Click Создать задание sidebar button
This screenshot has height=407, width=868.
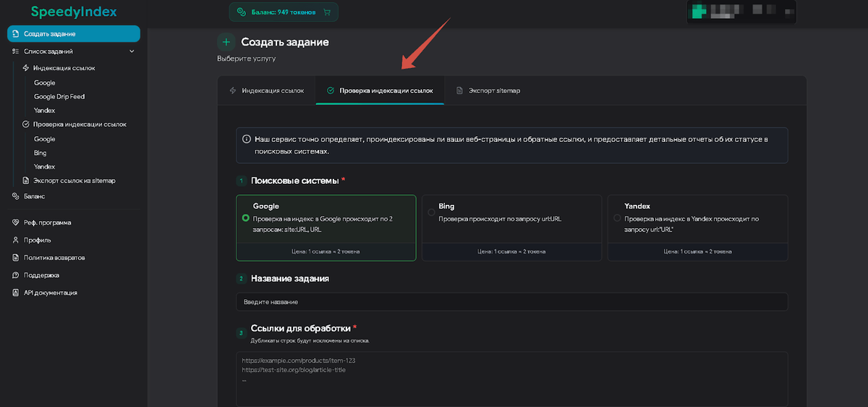(x=73, y=34)
